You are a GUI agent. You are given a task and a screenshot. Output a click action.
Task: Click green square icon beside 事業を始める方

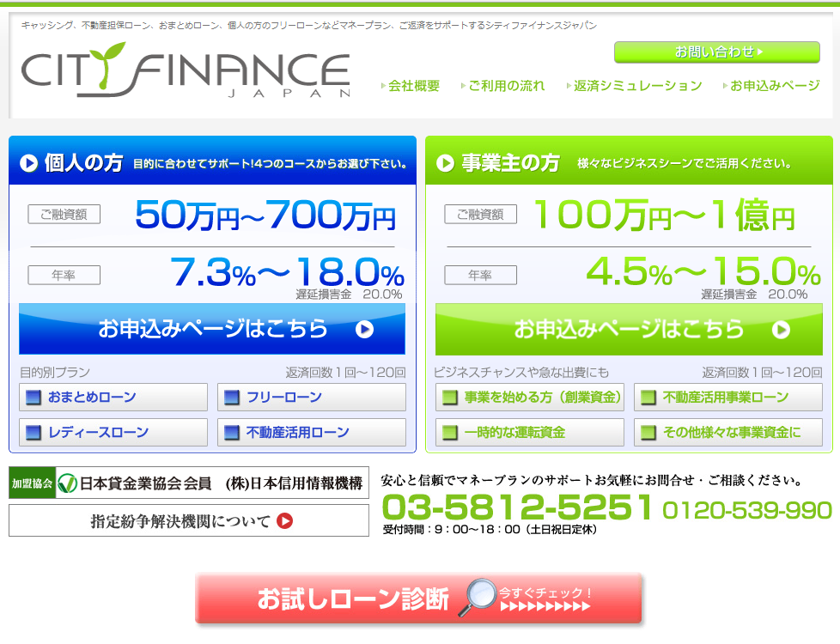(450, 398)
